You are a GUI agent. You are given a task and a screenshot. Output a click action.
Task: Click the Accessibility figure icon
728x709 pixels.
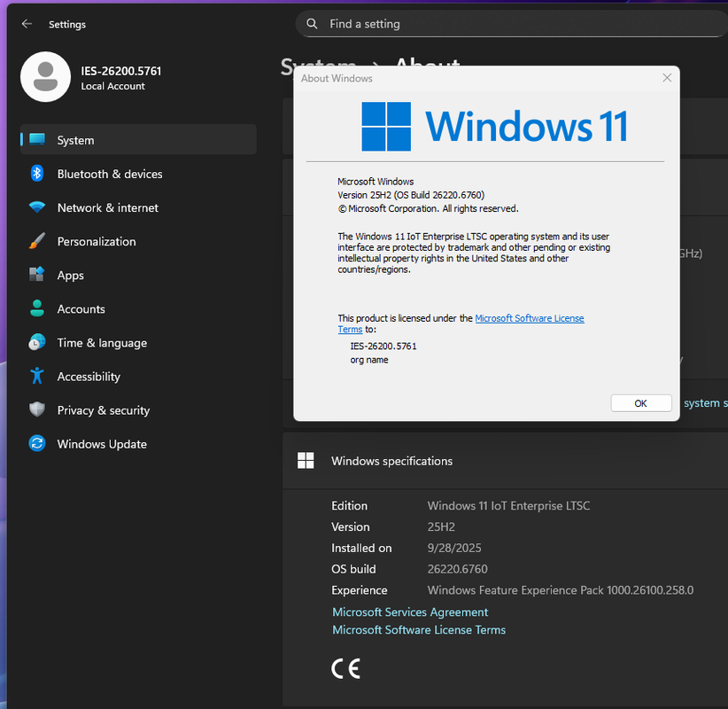pos(37,376)
